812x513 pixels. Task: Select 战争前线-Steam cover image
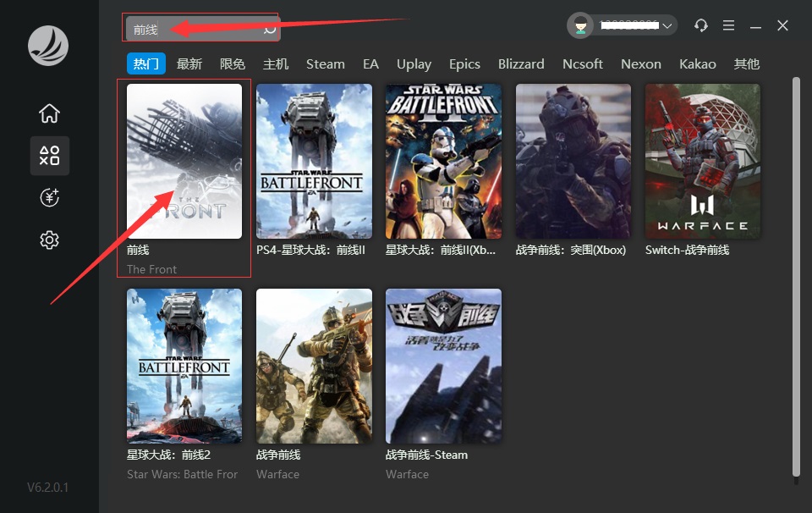click(x=443, y=366)
